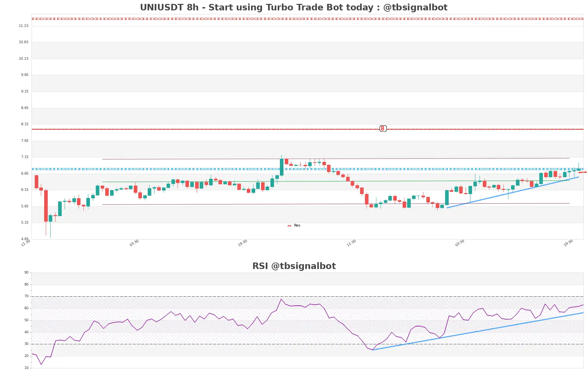
Task: Click the 6.15 price axis label
Action: [25, 190]
